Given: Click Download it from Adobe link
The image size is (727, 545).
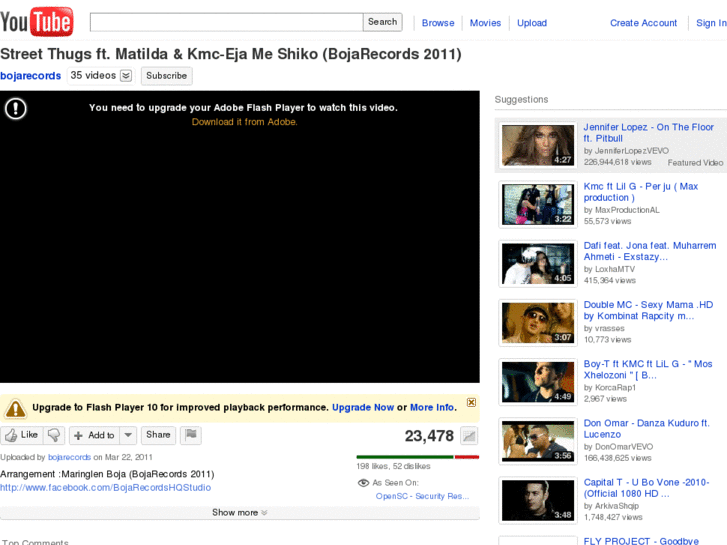Looking at the screenshot, I should (x=244, y=122).
